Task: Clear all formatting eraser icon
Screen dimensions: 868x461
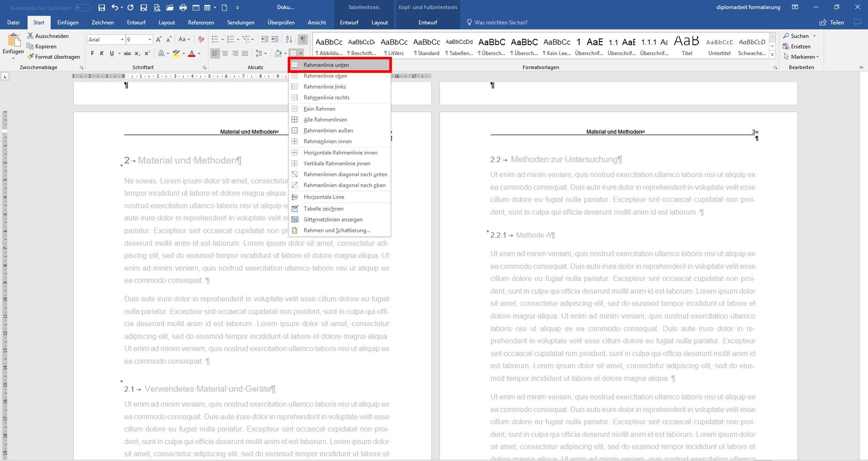Action: tap(201, 39)
